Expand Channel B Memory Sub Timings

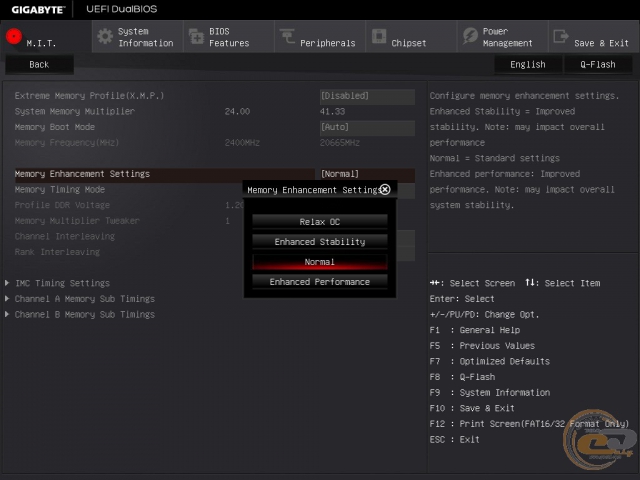tap(85, 314)
